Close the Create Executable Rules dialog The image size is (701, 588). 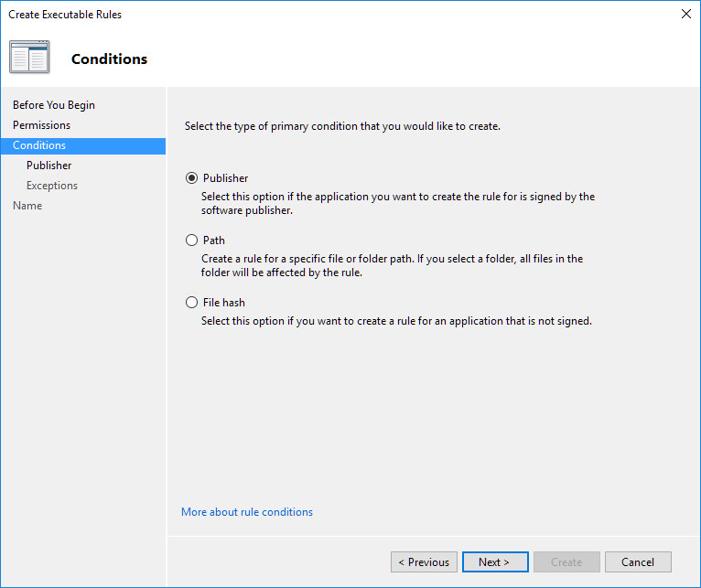coord(685,14)
